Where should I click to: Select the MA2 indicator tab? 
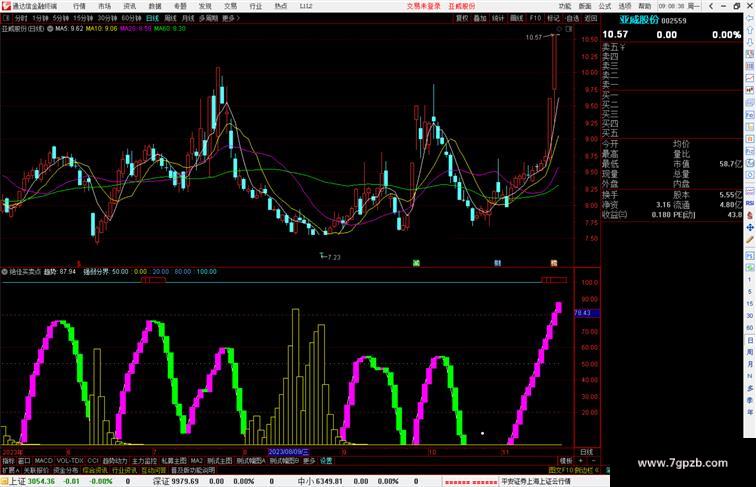[197, 461]
